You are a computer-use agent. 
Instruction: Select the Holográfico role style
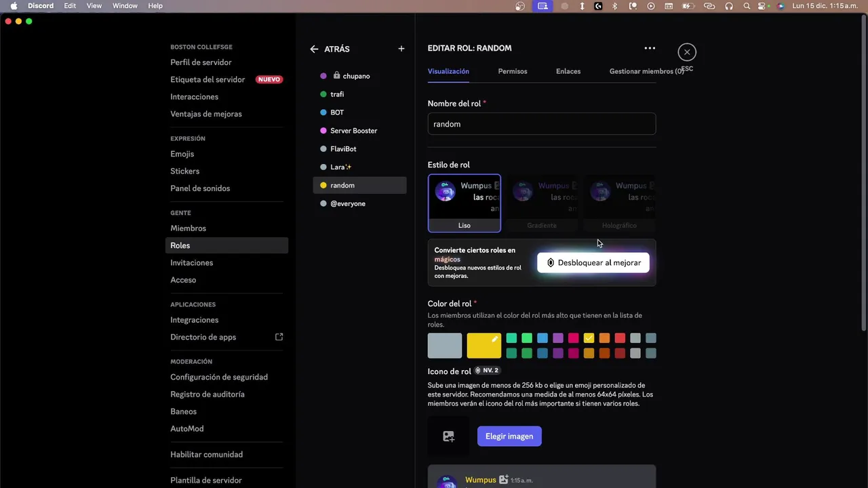click(x=619, y=203)
